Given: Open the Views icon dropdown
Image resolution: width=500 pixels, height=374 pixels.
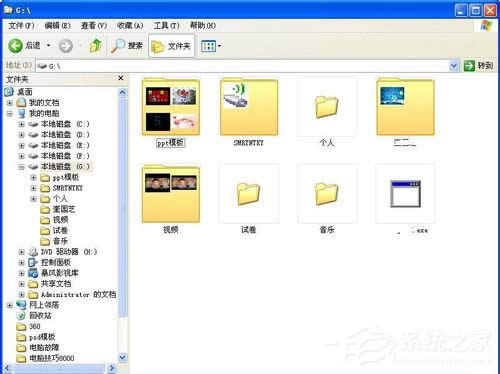Looking at the screenshot, I should (x=211, y=46).
